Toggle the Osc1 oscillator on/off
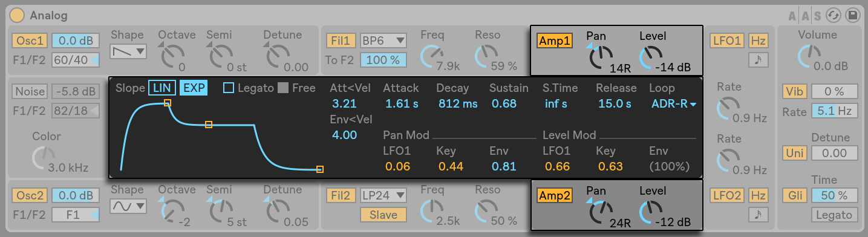 [x=29, y=41]
